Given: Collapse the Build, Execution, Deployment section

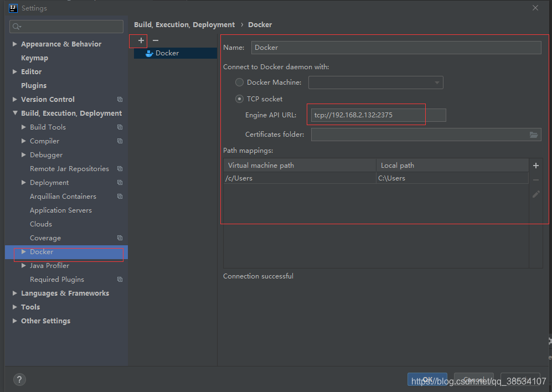Looking at the screenshot, I should [14, 113].
